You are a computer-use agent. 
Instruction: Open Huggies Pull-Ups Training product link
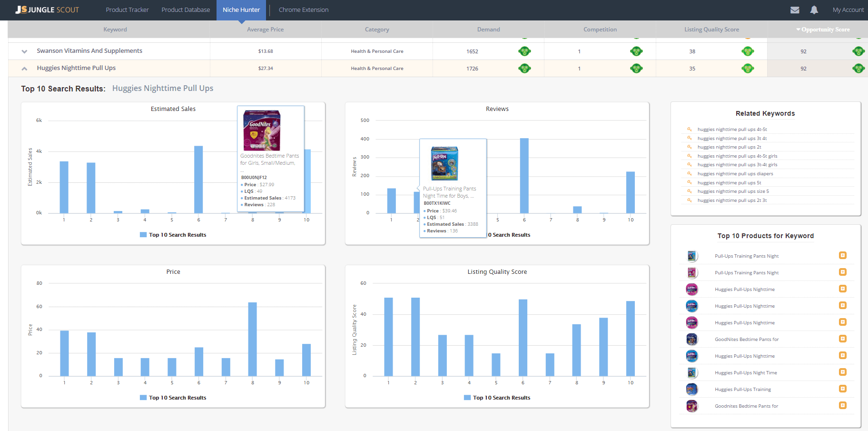pyautogui.click(x=743, y=390)
